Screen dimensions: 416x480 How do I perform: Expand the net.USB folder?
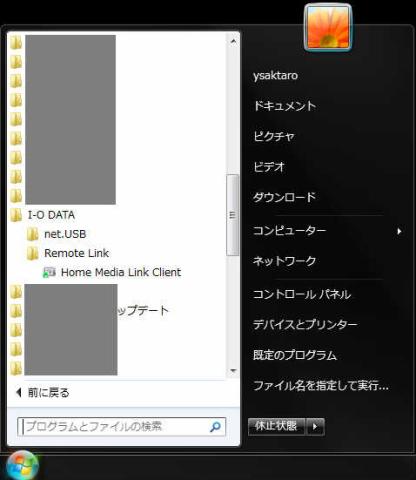coord(65,234)
